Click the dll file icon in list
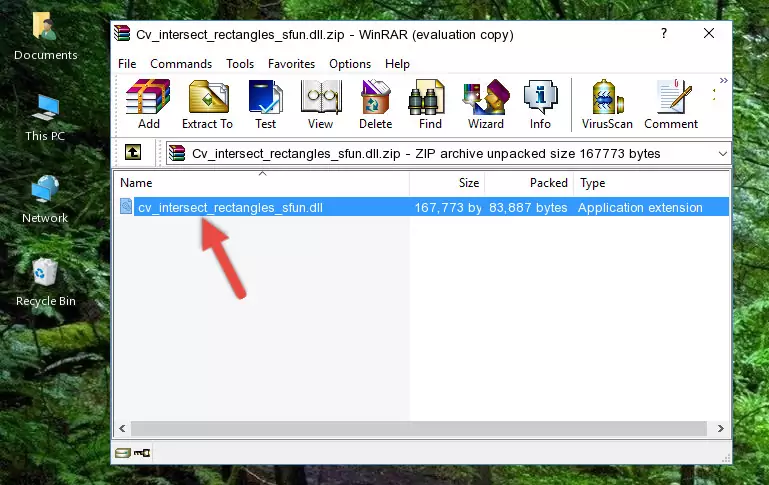 pos(126,206)
